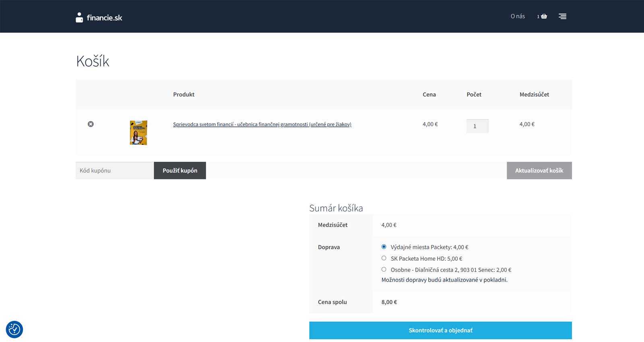Click the Košík page heading

[x=93, y=61]
